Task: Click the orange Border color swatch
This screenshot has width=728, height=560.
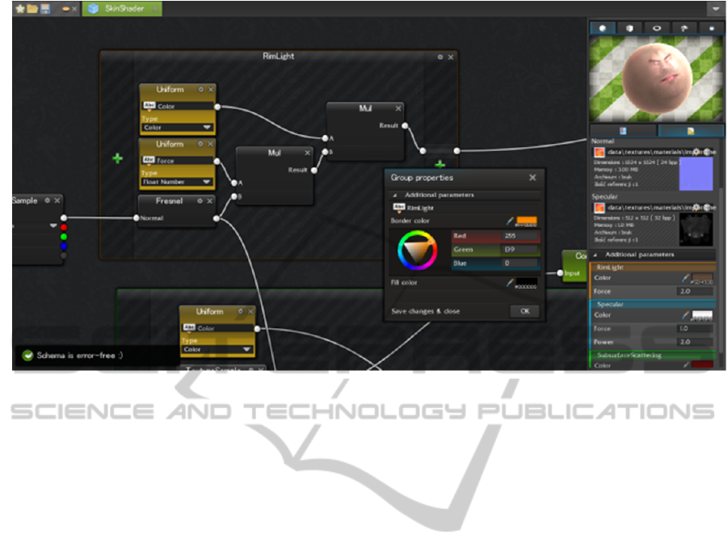Action: (526, 221)
